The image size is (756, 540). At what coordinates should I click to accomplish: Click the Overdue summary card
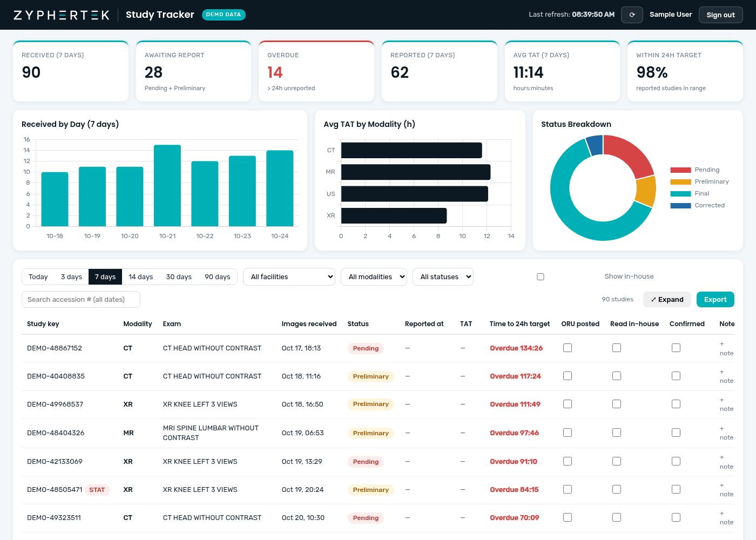pos(316,71)
